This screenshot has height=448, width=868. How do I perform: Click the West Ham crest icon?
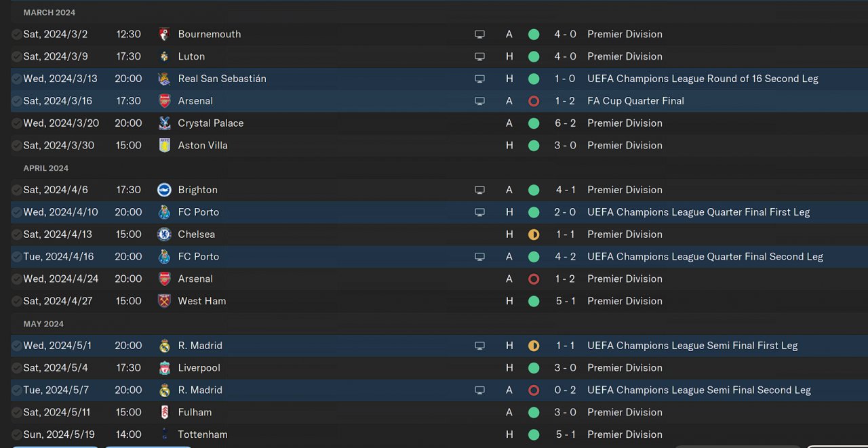(x=164, y=301)
